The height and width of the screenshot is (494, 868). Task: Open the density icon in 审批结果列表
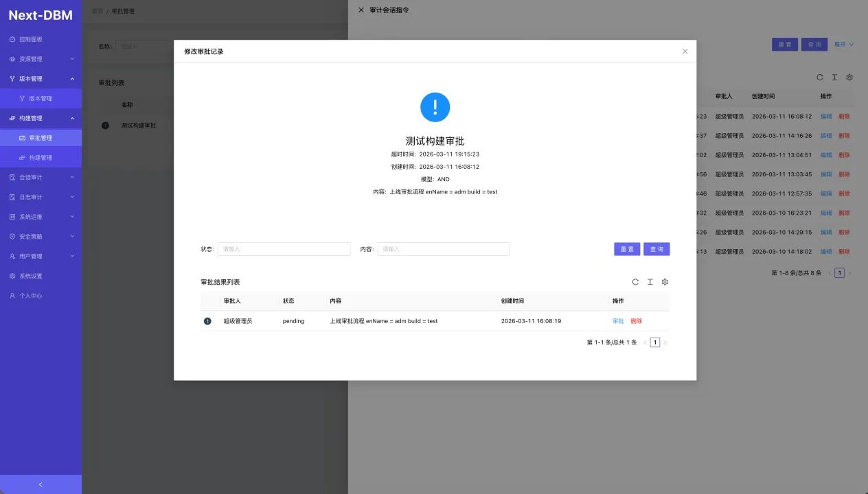pos(650,282)
